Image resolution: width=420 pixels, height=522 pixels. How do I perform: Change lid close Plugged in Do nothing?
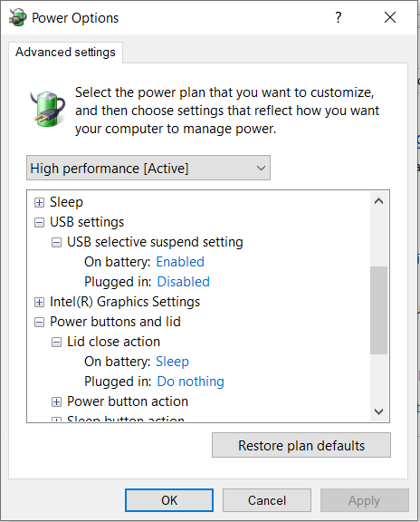coord(191,382)
